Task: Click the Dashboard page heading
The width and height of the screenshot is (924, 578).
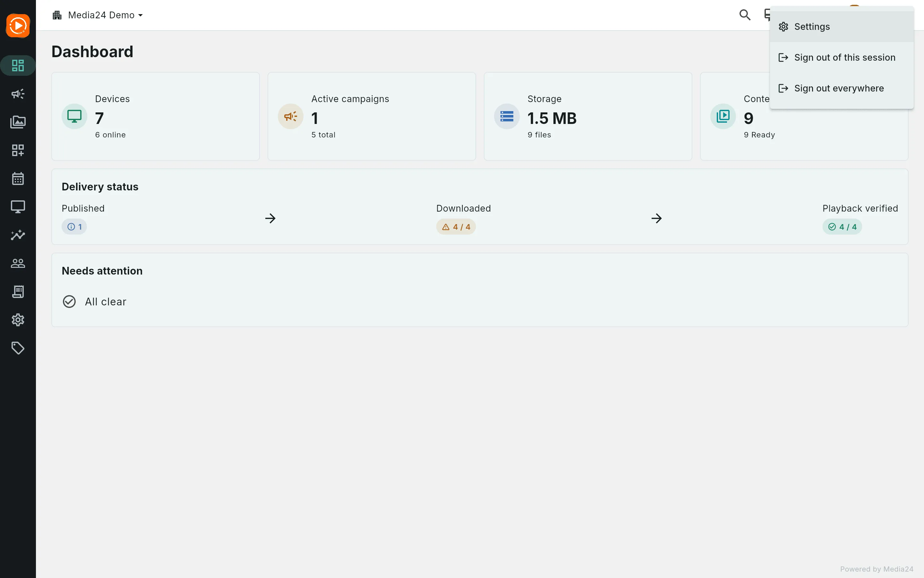Action: click(x=92, y=52)
